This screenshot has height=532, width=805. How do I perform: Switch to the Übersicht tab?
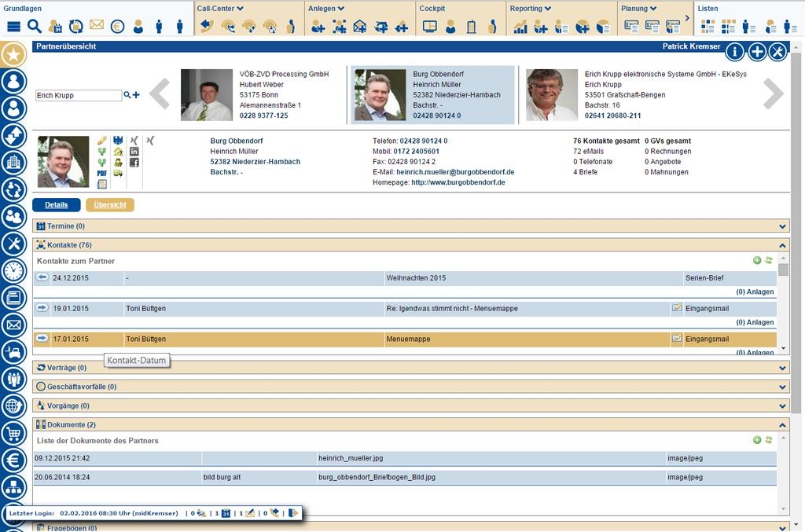pos(110,205)
